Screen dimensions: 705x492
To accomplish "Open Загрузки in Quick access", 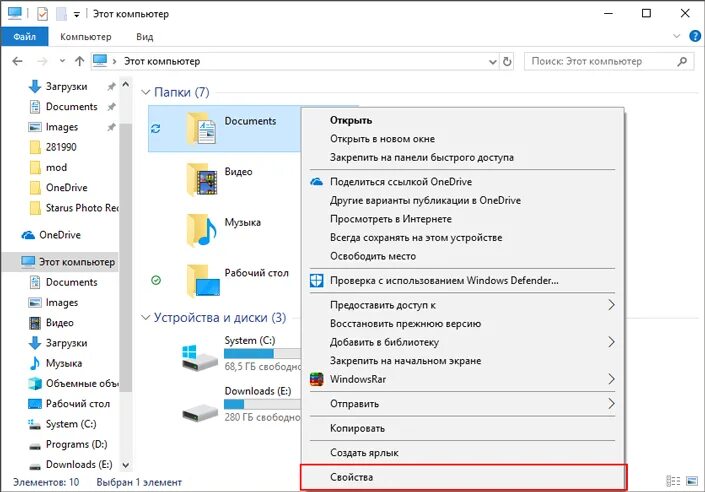I will click(x=66, y=86).
